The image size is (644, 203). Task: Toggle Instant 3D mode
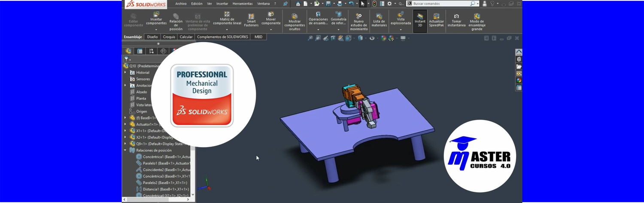click(x=420, y=21)
